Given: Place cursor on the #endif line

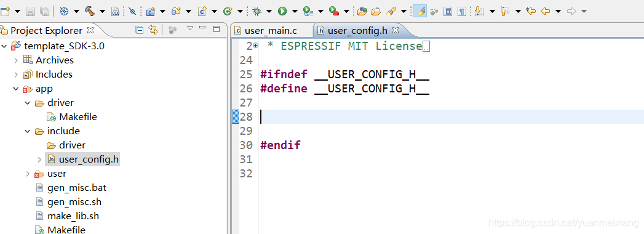Looking at the screenshot, I should [280, 145].
